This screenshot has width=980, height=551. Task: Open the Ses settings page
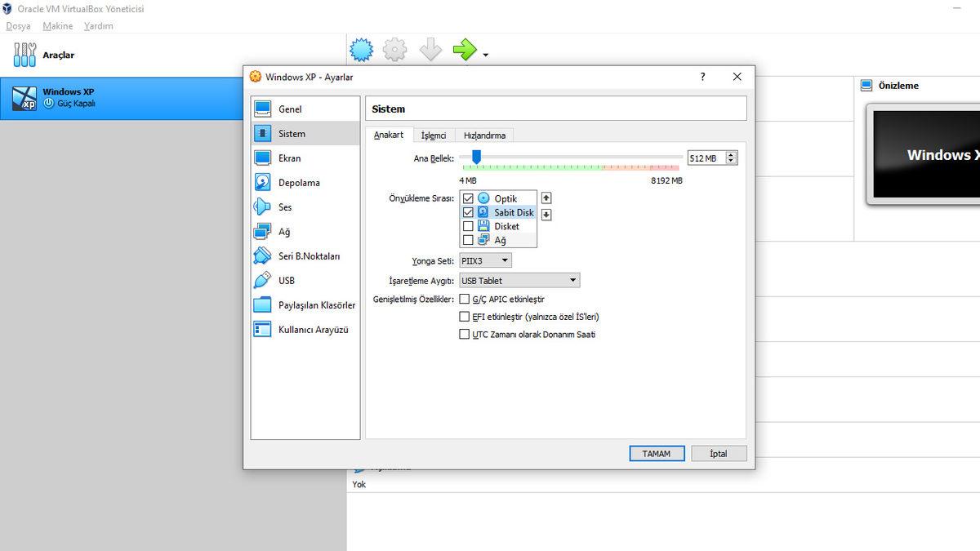265,207
